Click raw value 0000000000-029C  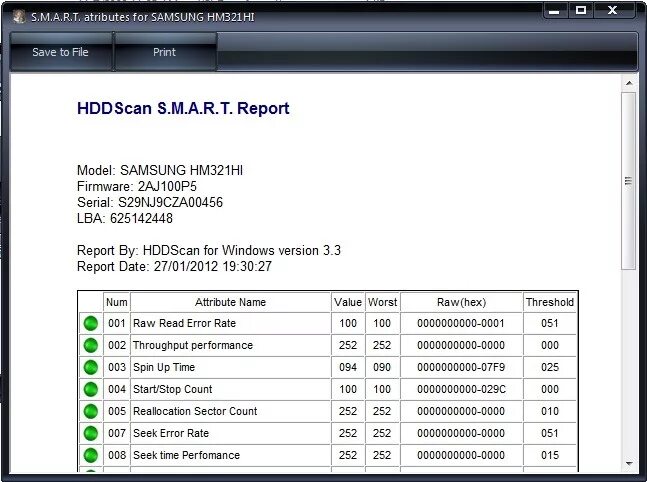tap(461, 389)
